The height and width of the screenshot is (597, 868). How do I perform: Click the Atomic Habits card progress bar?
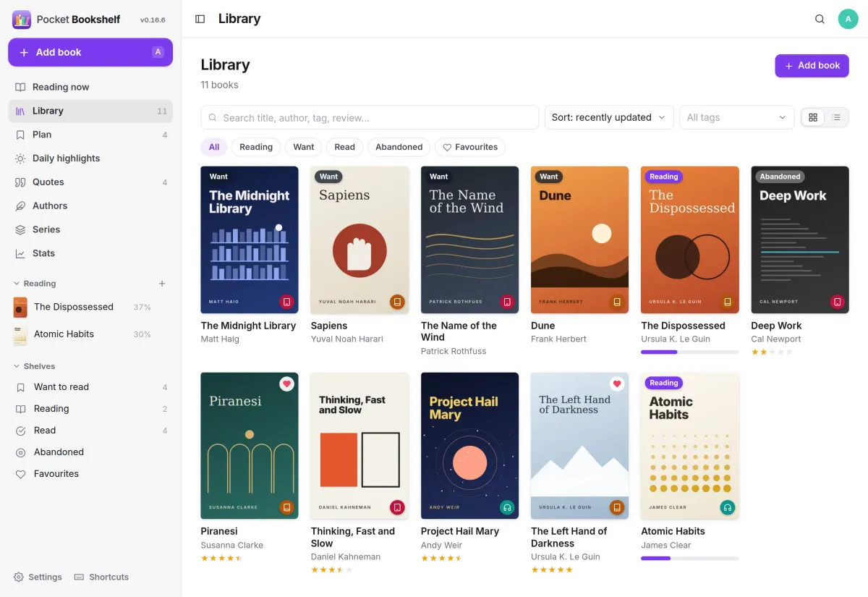[690, 558]
